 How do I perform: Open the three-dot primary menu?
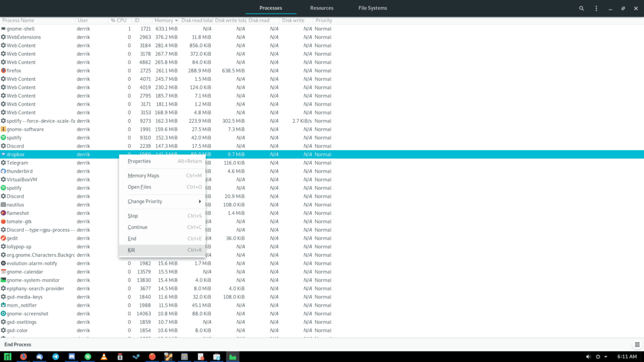coord(597,8)
